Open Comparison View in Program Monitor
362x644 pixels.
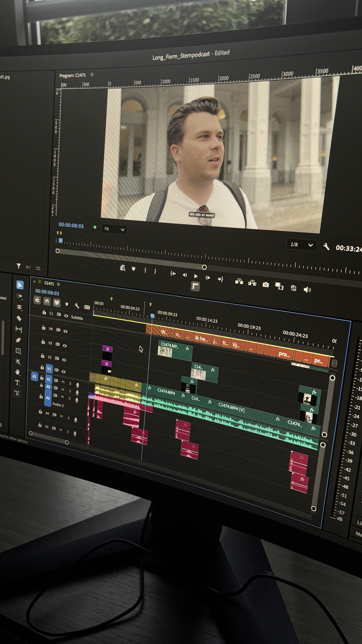pos(279,286)
